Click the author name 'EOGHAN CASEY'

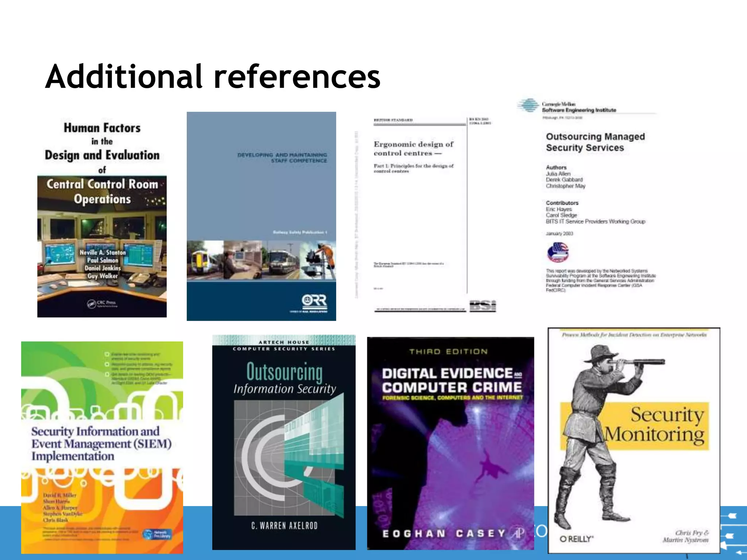click(x=444, y=534)
